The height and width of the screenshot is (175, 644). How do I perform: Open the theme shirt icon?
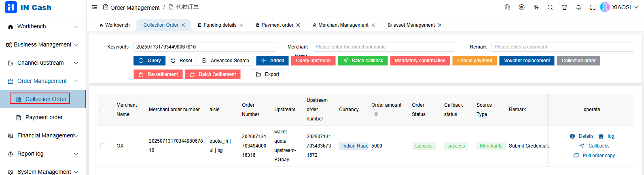point(564,7)
